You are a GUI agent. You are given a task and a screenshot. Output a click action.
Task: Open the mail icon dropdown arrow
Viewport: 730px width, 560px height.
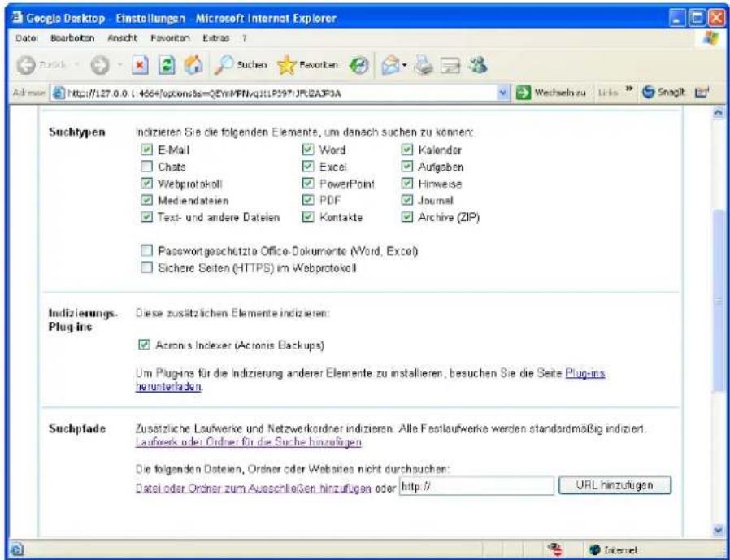[405, 66]
